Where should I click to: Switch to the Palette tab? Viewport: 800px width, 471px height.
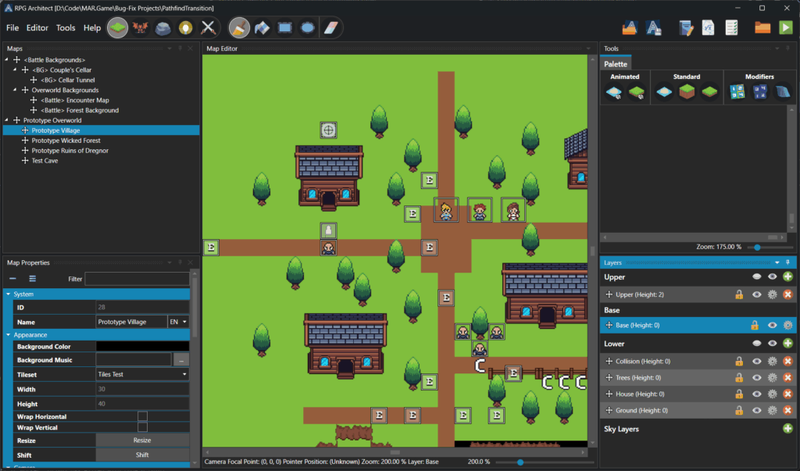pyautogui.click(x=615, y=64)
